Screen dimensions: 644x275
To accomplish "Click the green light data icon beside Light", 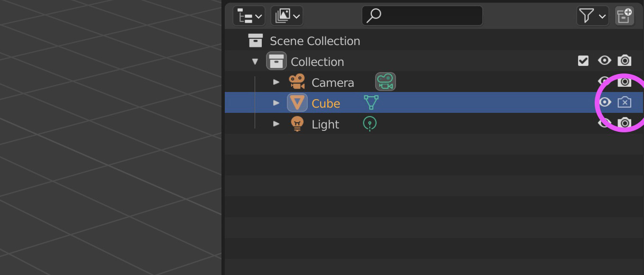I will pyautogui.click(x=370, y=124).
